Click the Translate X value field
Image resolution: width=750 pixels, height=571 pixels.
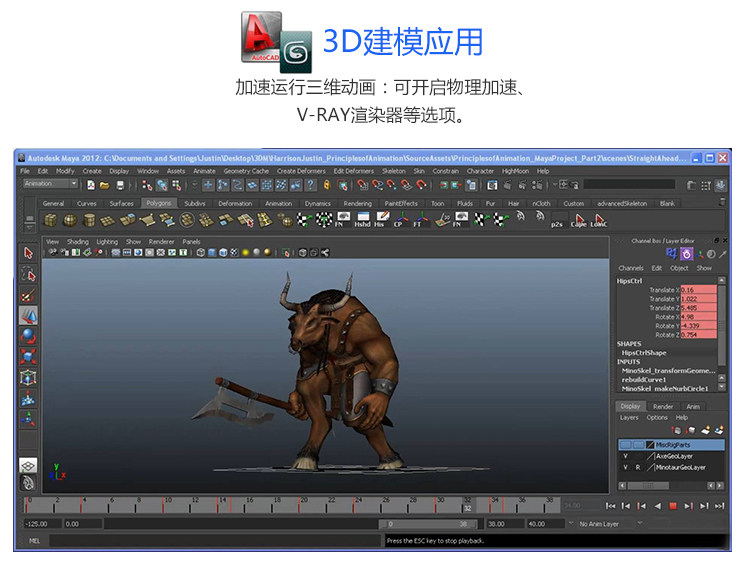pos(698,290)
